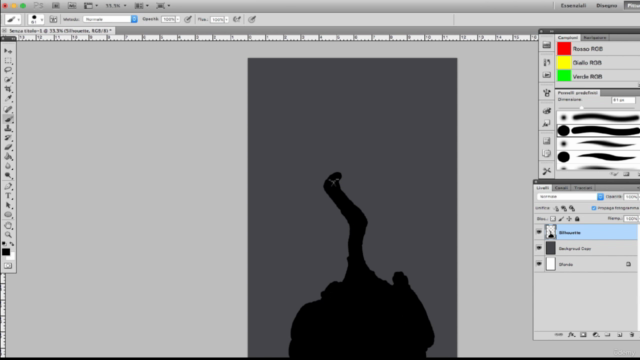The image size is (640, 360).
Task: Select the History Brush tool
Action: [x=8, y=138]
